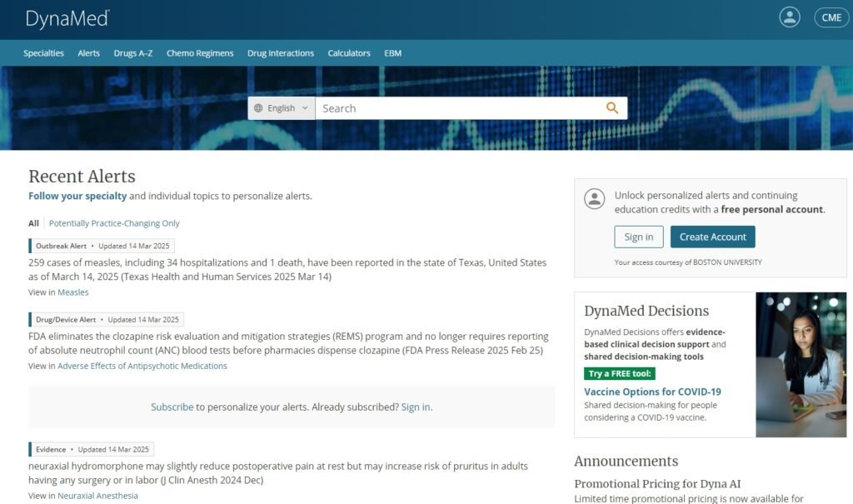This screenshot has height=504, width=853.
Task: Click the Sign in button
Action: coord(639,237)
